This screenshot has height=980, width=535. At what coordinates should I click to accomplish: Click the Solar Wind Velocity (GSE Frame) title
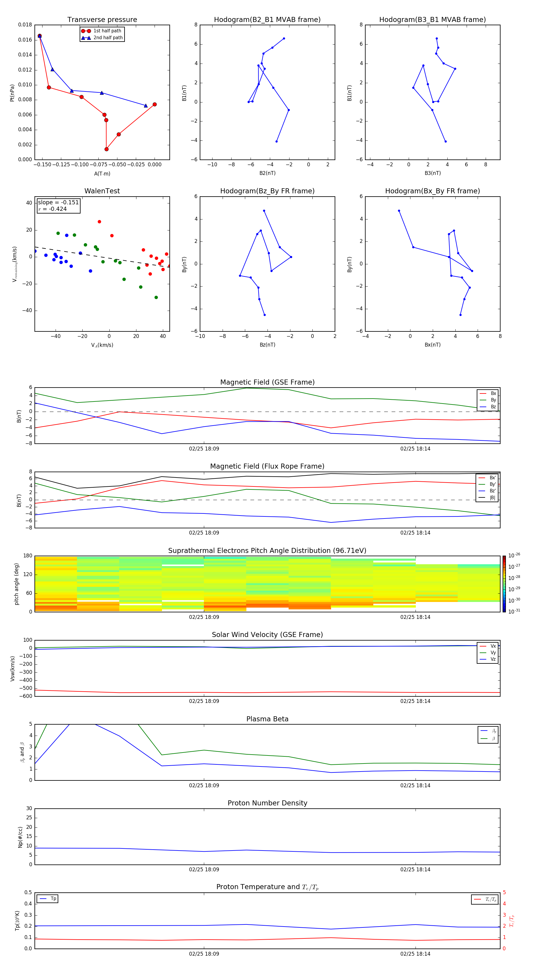tap(267, 635)
